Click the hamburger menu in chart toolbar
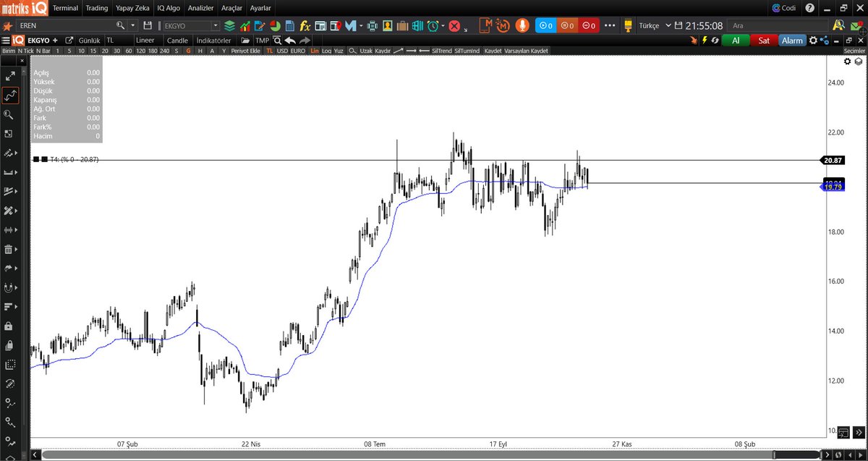The image size is (868, 461). pos(6,41)
